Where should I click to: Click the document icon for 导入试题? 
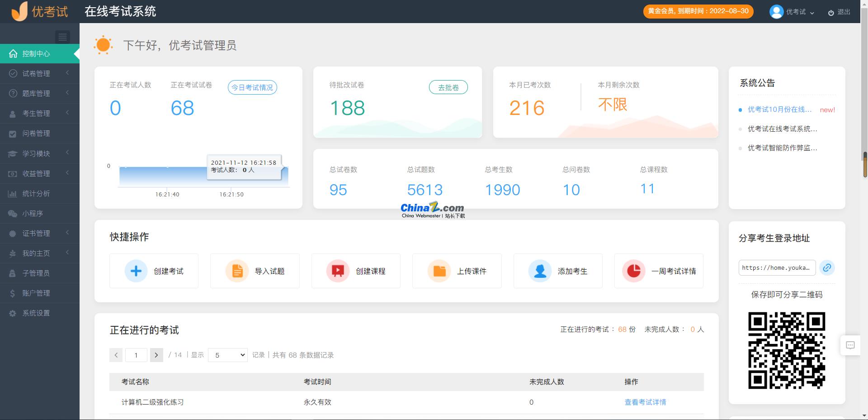coord(237,271)
